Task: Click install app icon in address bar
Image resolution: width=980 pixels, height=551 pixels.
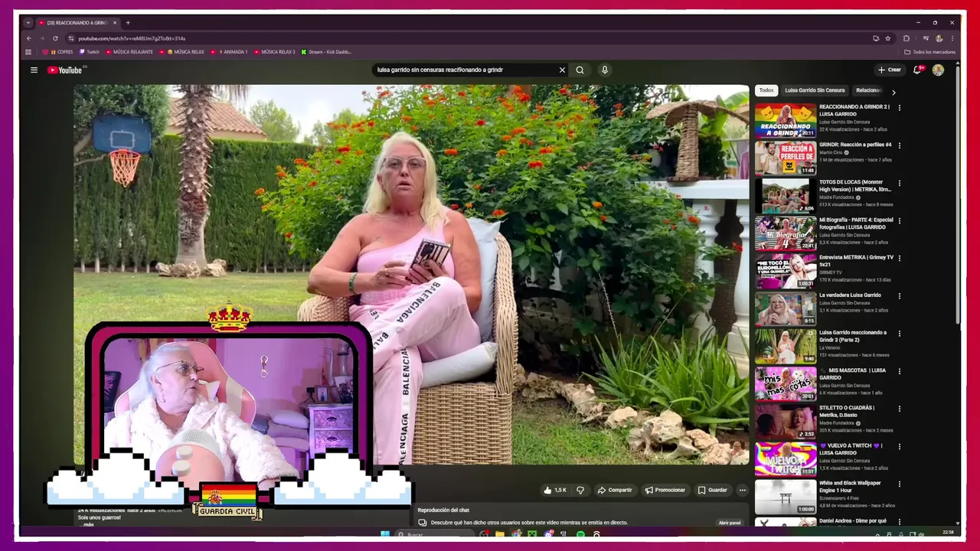Action: [876, 38]
